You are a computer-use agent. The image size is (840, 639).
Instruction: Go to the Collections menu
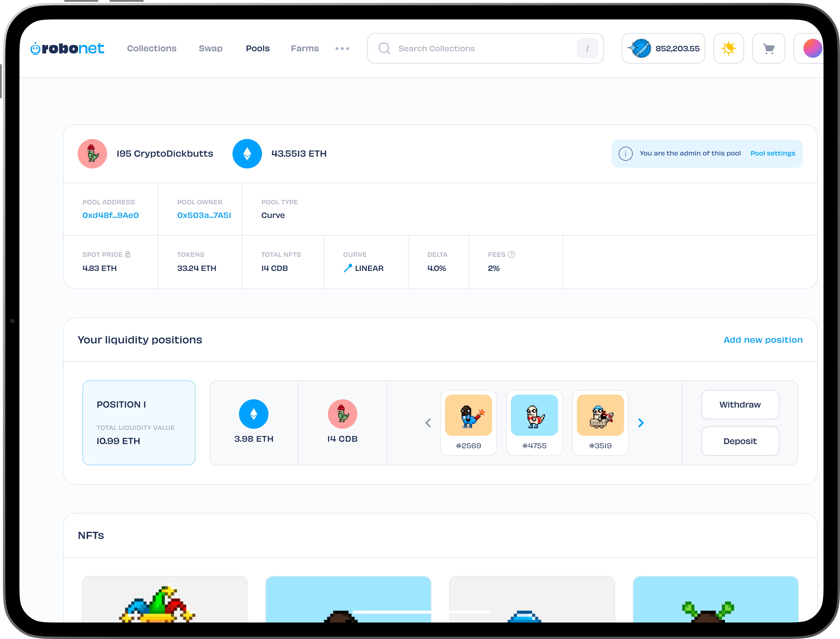tap(152, 48)
